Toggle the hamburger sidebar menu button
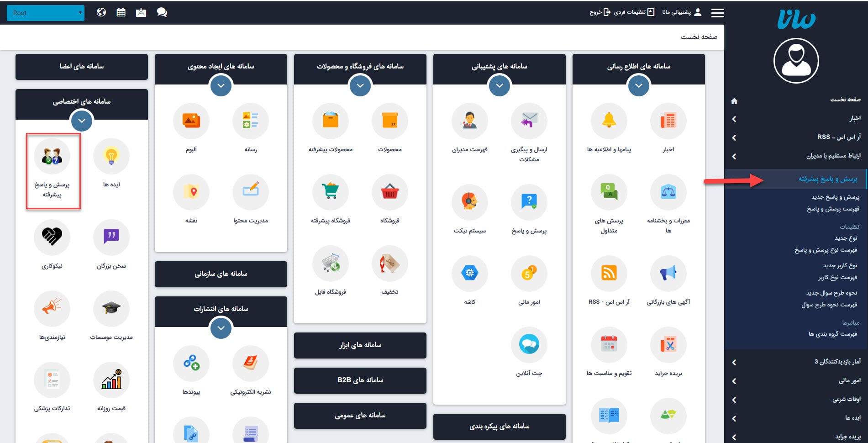The image size is (868, 443). point(717,13)
